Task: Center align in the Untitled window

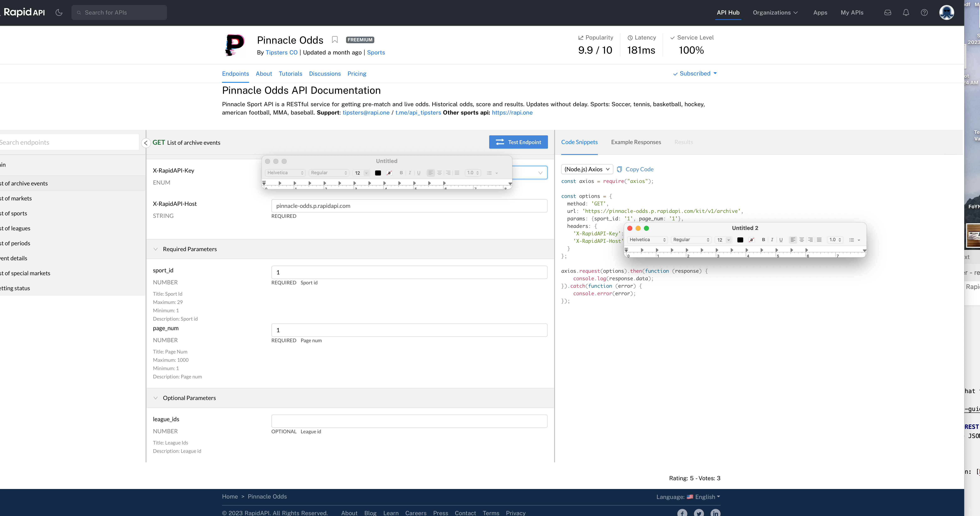Action: tap(439, 173)
